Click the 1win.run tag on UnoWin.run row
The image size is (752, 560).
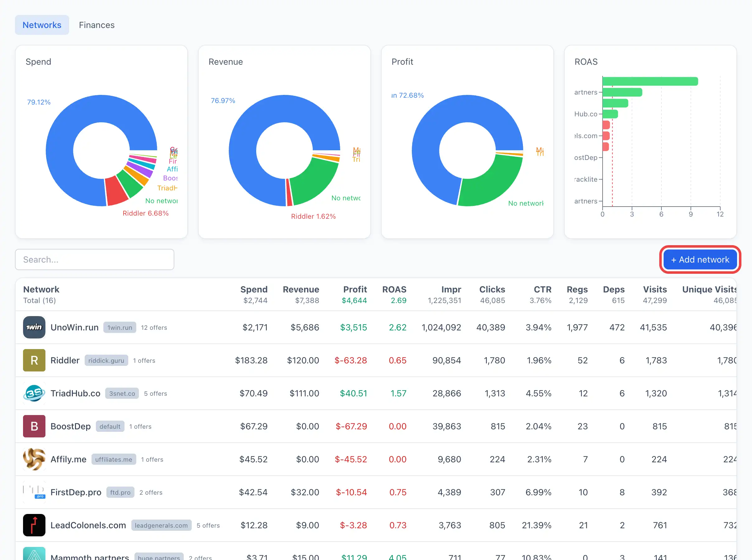[120, 328]
